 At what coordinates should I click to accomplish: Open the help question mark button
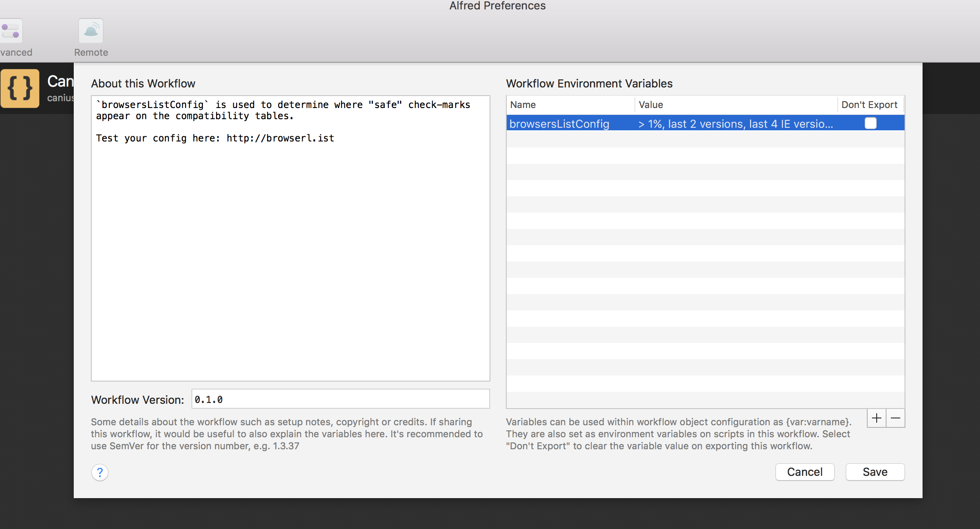(100, 472)
